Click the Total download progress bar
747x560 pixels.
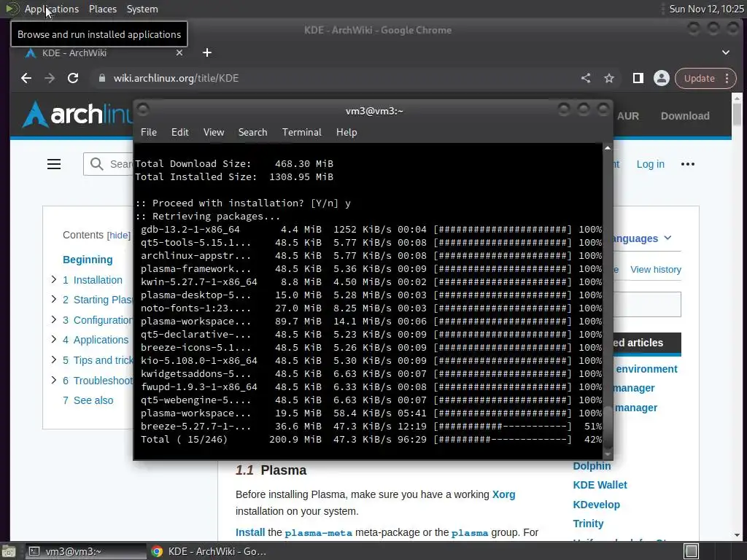(x=502, y=439)
